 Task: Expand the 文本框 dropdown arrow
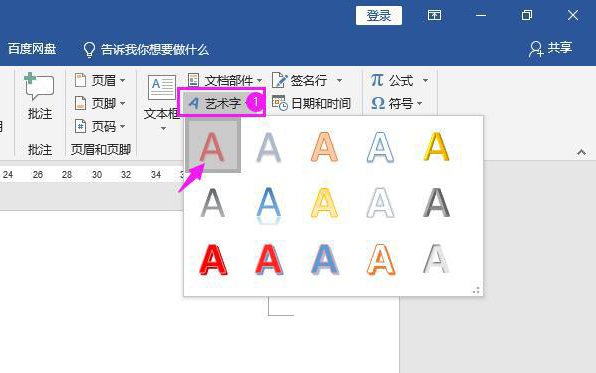[x=163, y=129]
